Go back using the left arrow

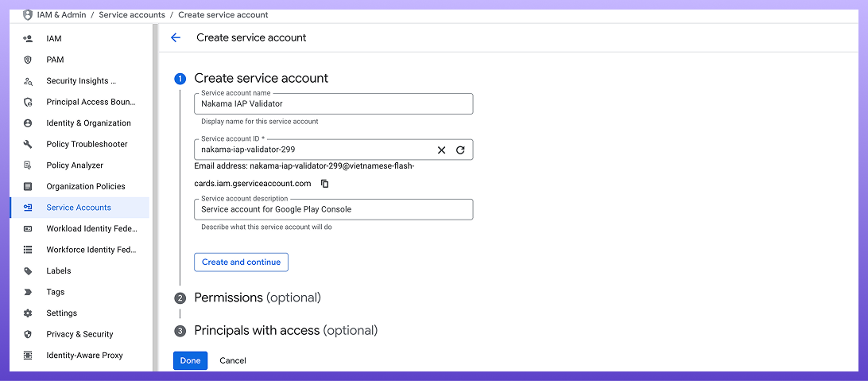176,37
